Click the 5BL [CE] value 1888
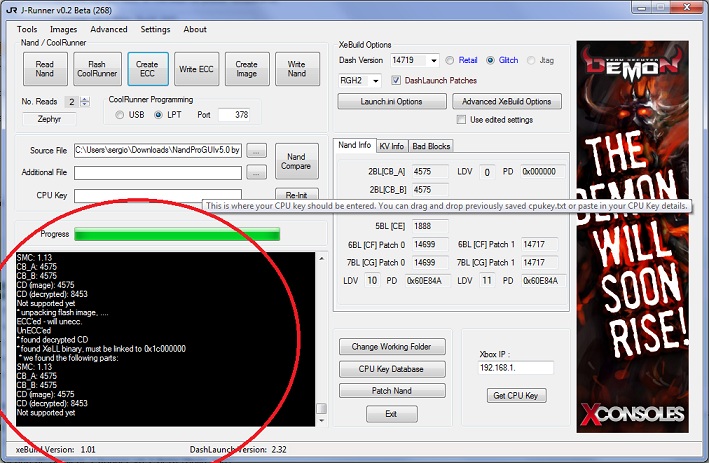 [x=430, y=226]
